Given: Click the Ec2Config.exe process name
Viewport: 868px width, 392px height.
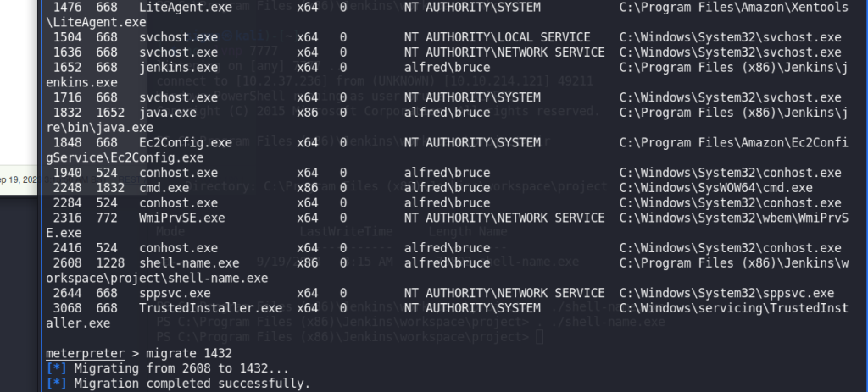Looking at the screenshot, I should (x=186, y=142).
